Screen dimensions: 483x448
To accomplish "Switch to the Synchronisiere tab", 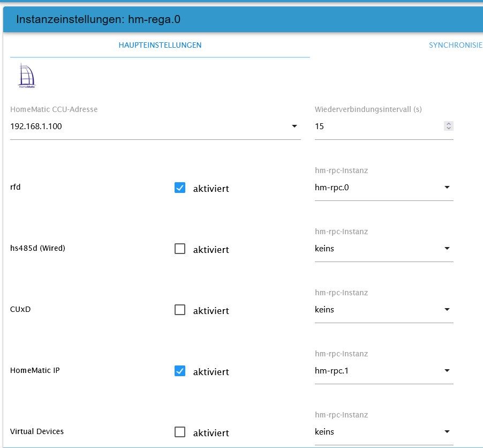I will (456, 45).
